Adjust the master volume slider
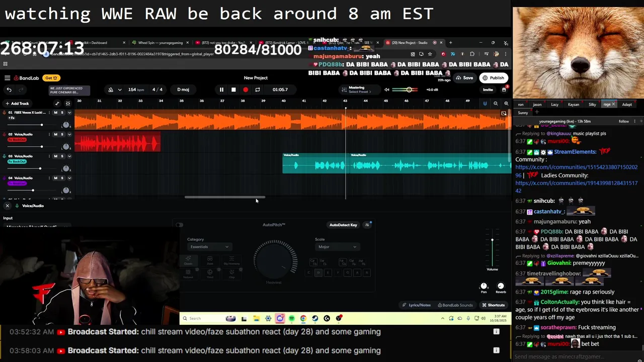This screenshot has width=644, height=362. [x=409, y=89]
